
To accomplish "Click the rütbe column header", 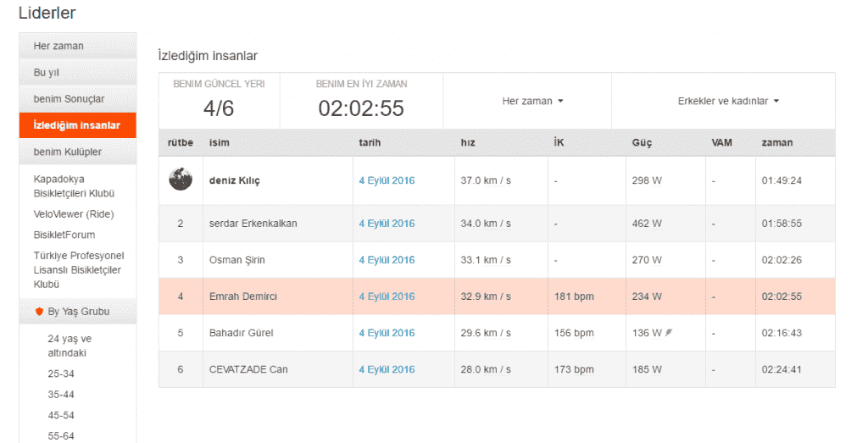I will (181, 142).
